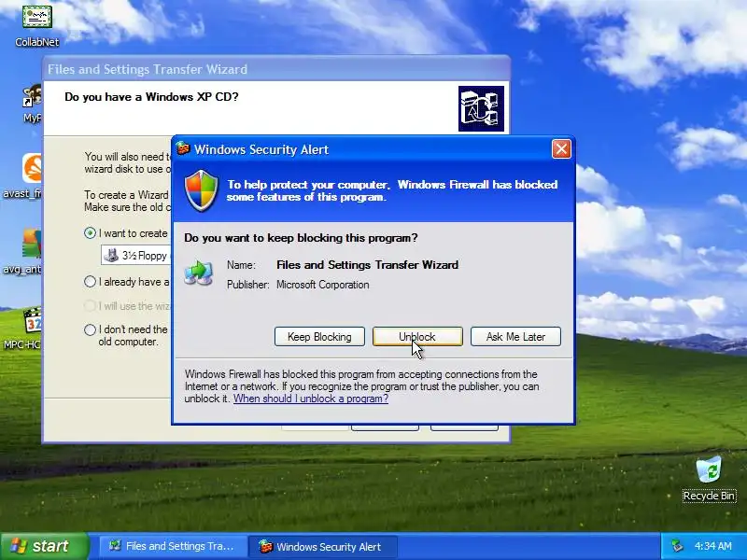The height and width of the screenshot is (560, 747).
Task: Click the 'Files and Settings Transfer Wizard' program name
Action: [367, 265]
